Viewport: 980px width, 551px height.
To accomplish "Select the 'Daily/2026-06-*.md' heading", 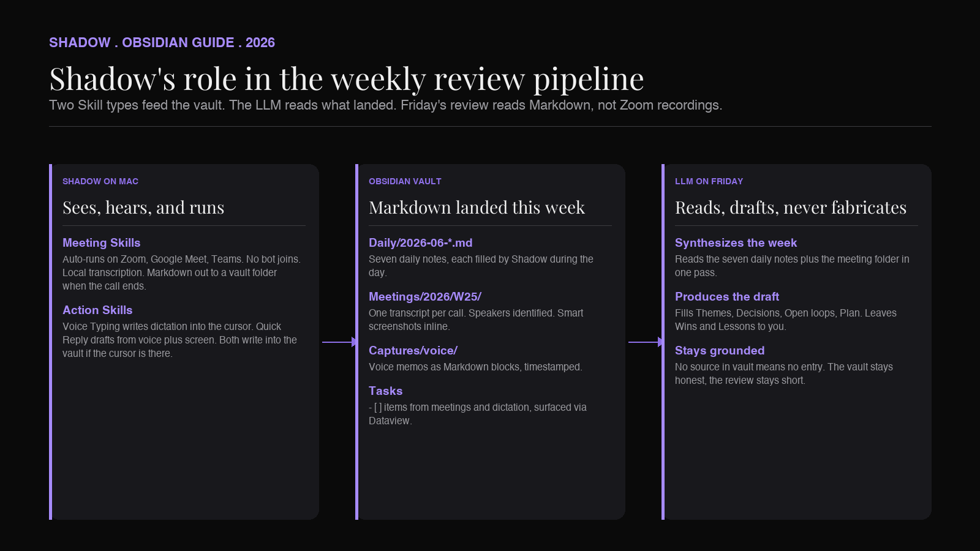I will coord(421,243).
